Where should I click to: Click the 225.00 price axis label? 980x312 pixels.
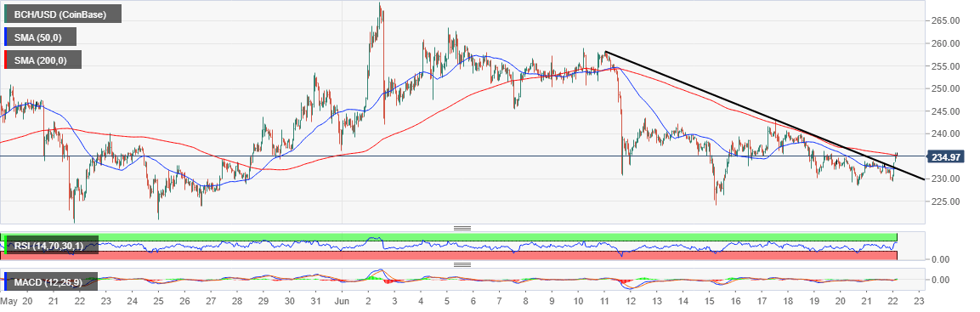tap(947, 201)
